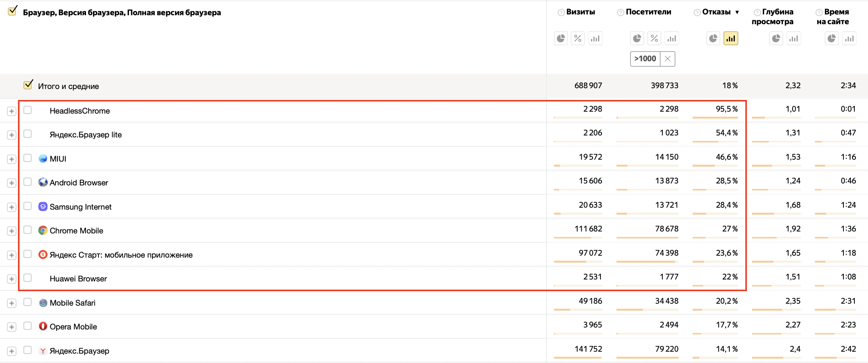The width and height of the screenshot is (868, 363).
Task: Sort by Визиты column header
Action: click(580, 12)
